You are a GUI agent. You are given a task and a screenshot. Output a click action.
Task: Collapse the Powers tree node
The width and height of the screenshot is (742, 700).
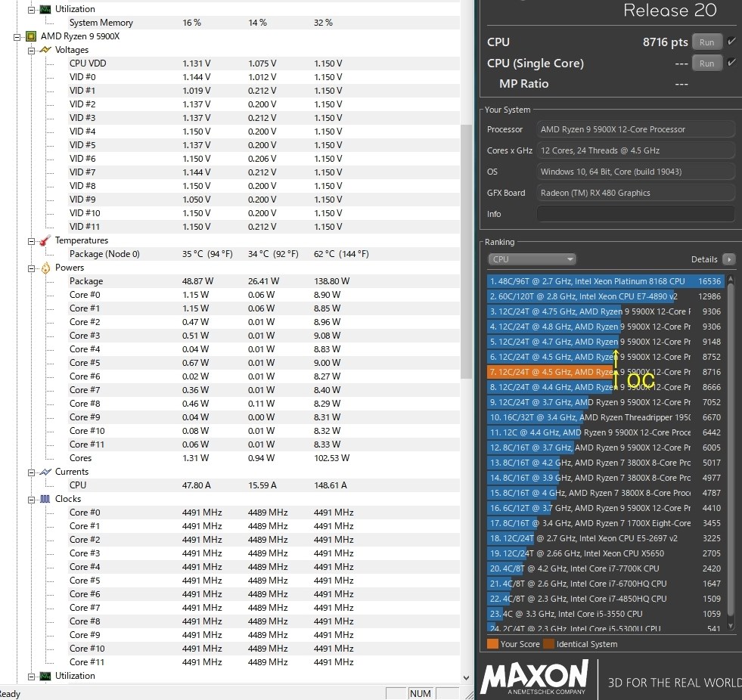pos(31,268)
